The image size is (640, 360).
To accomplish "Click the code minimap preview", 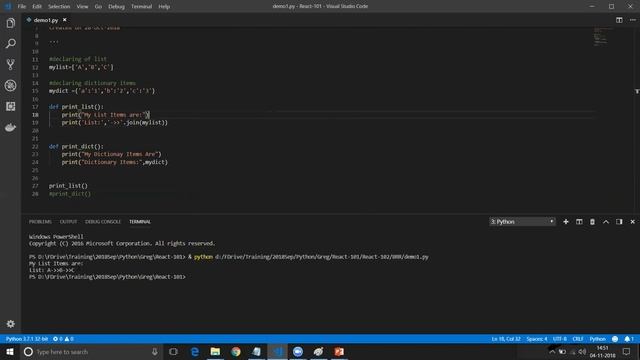I will [x=602, y=37].
